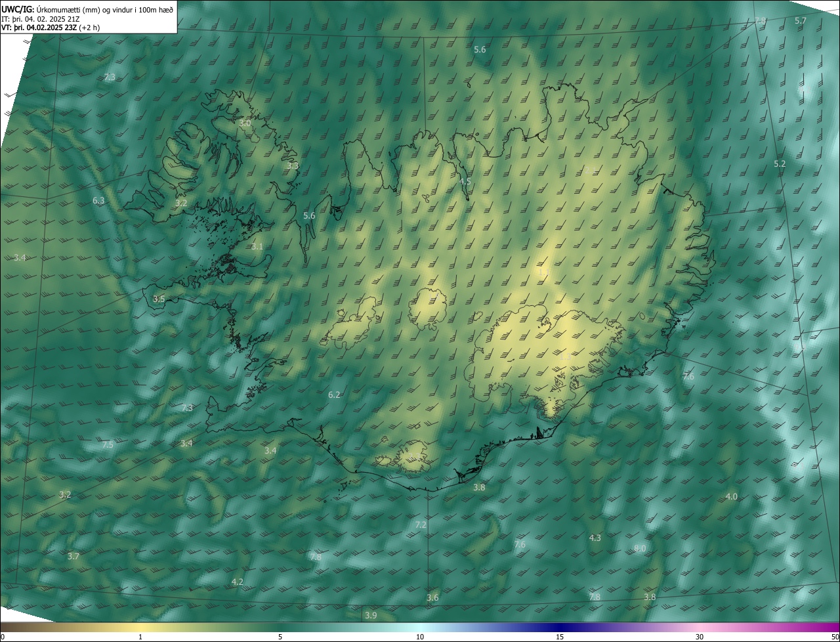The height and width of the screenshot is (642, 840).
Task: Click the '3.9' map value
Action: pyautogui.click(x=371, y=616)
